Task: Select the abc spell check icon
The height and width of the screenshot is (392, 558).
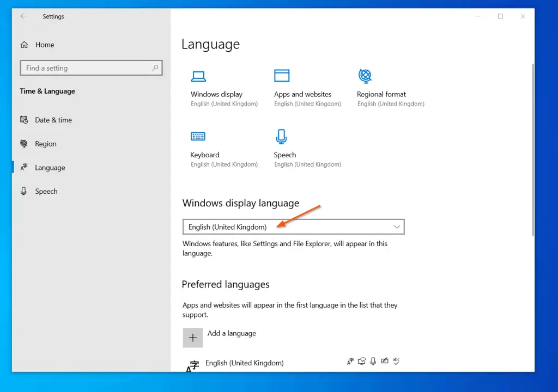Action: click(x=396, y=361)
